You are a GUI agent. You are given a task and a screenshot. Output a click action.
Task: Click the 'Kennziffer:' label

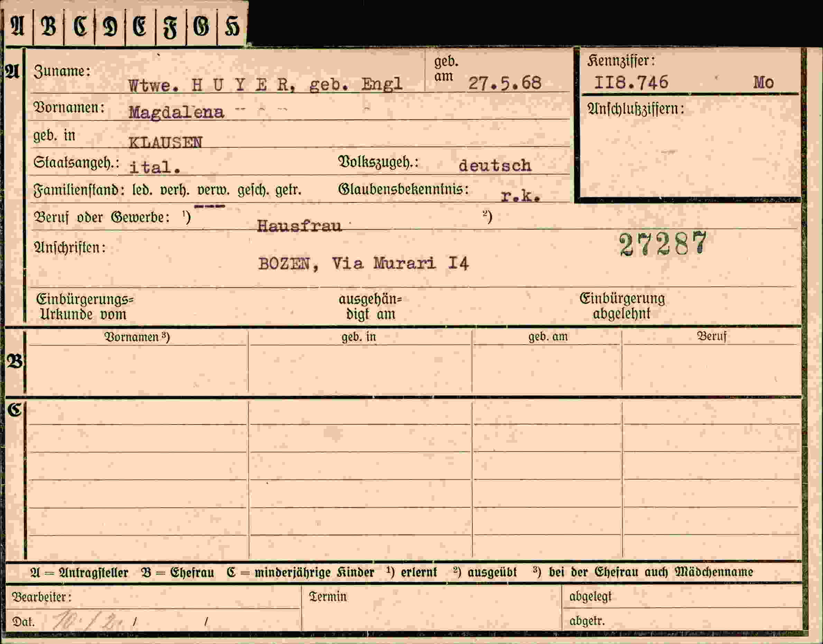(621, 60)
